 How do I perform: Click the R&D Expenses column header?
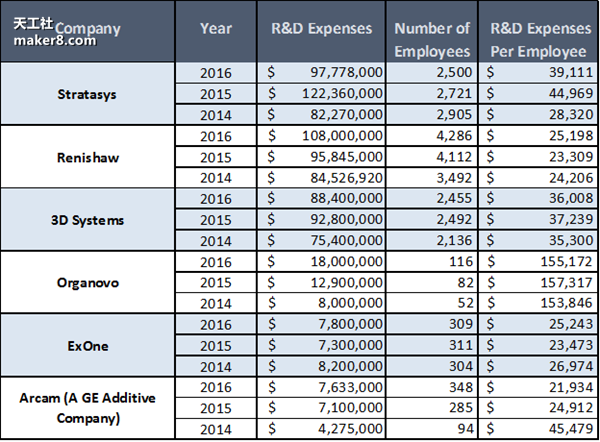(321, 29)
